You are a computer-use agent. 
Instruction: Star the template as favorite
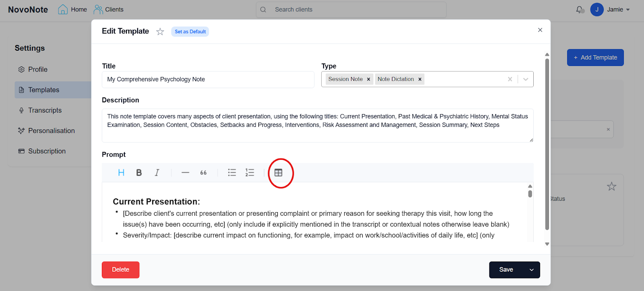click(x=160, y=32)
